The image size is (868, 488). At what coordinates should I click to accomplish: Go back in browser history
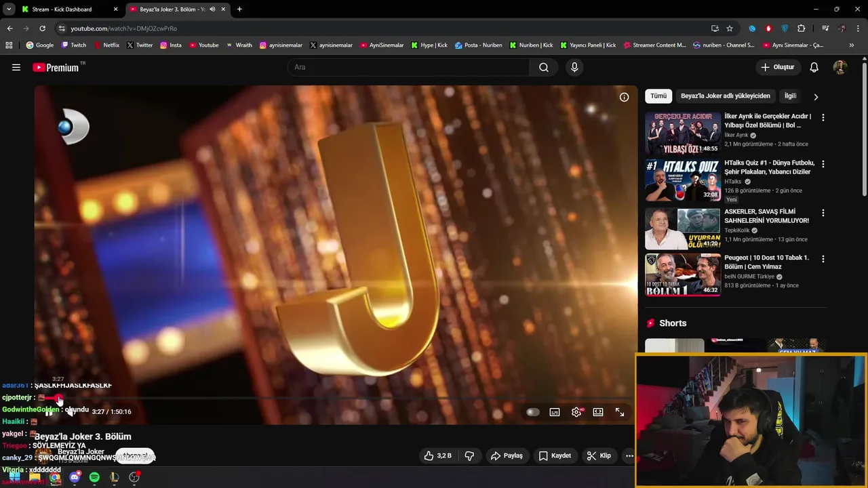[x=9, y=28]
